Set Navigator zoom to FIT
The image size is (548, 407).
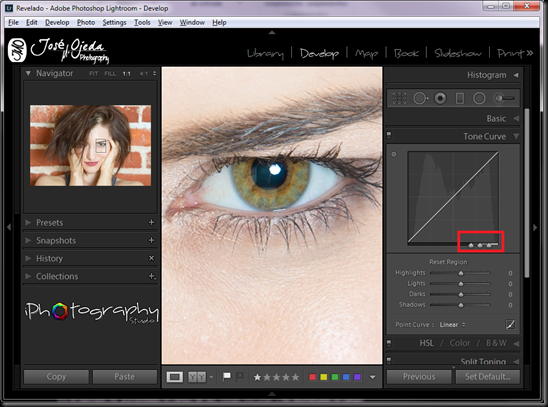tap(94, 74)
